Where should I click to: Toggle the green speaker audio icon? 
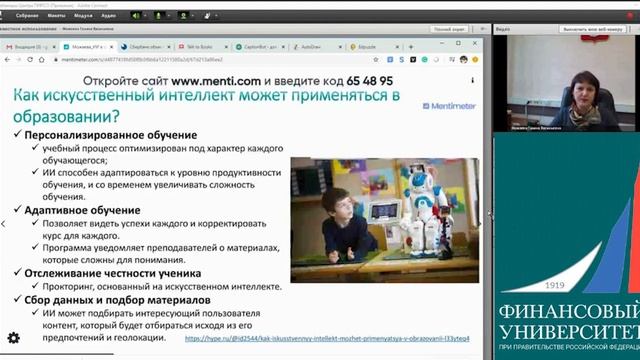[136, 16]
